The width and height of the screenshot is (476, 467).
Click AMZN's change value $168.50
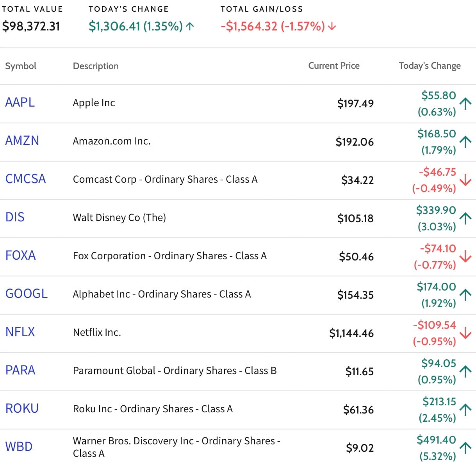pos(437,134)
